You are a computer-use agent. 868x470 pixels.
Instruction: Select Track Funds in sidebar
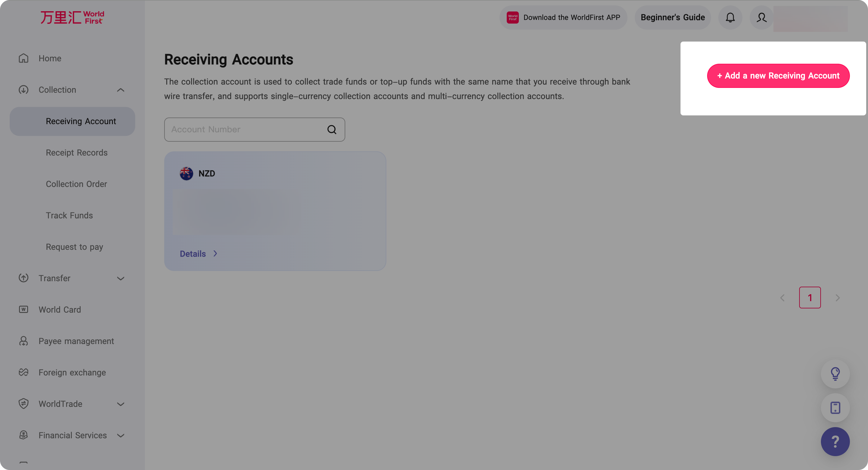(69, 215)
